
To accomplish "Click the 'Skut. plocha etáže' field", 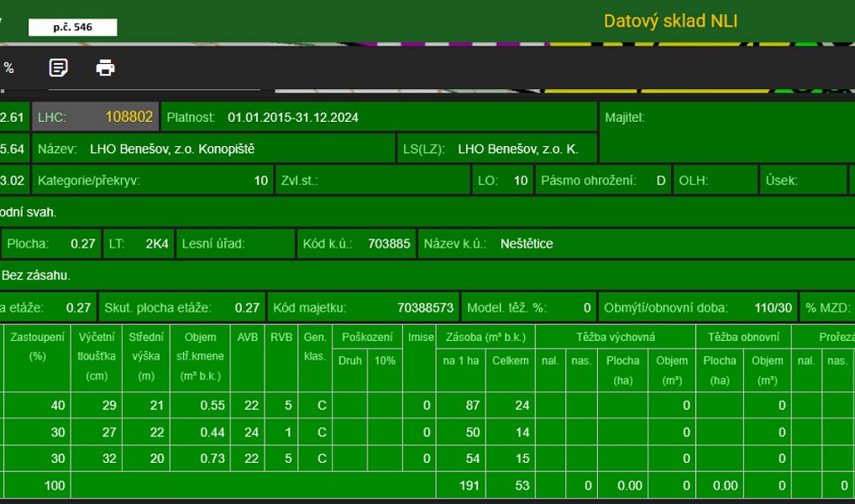I will click(x=182, y=307).
